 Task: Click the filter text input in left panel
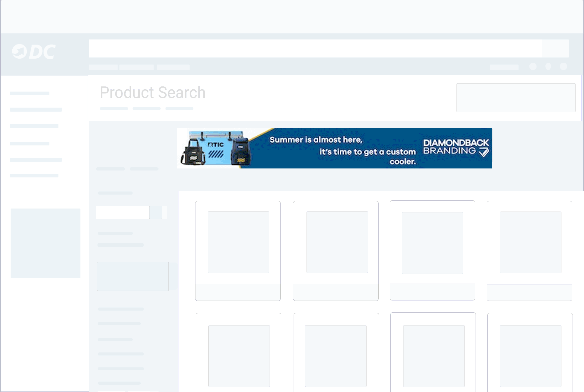122,212
